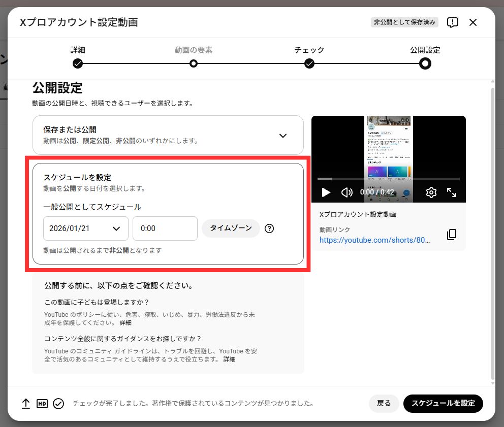Close the upload dialog with X
This screenshot has height=427, width=504.
click(473, 22)
